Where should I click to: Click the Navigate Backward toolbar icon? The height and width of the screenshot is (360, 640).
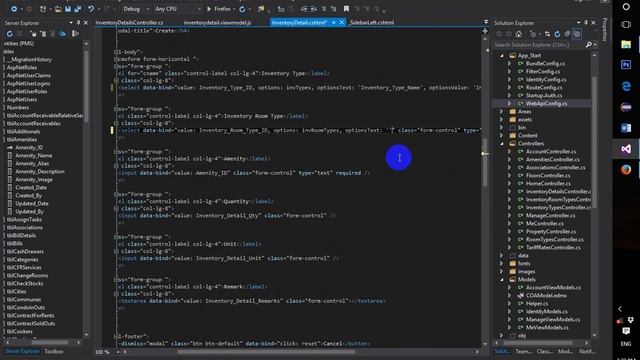point(14,9)
